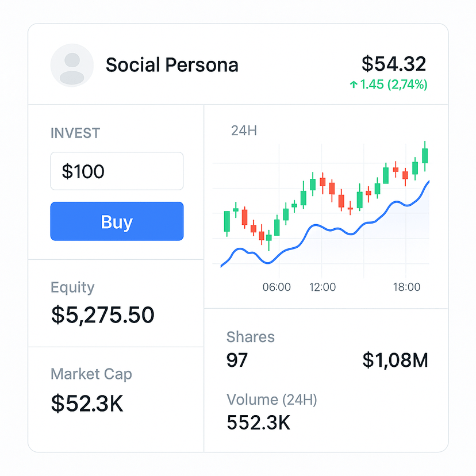Click the 06:00 chart time marker
This screenshot has height=476, width=476.
point(277,287)
